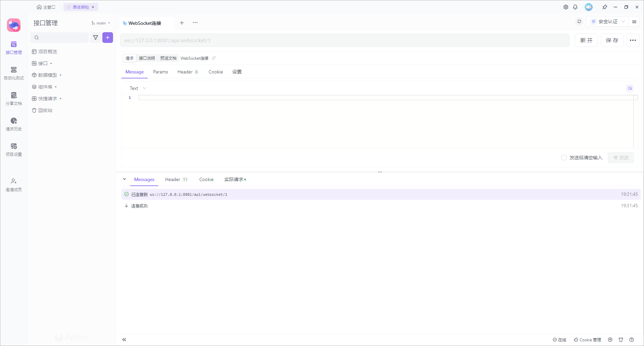Screen dimensions: 644x346
Task: Click the notification bell icon
Action: pyautogui.click(x=575, y=7)
